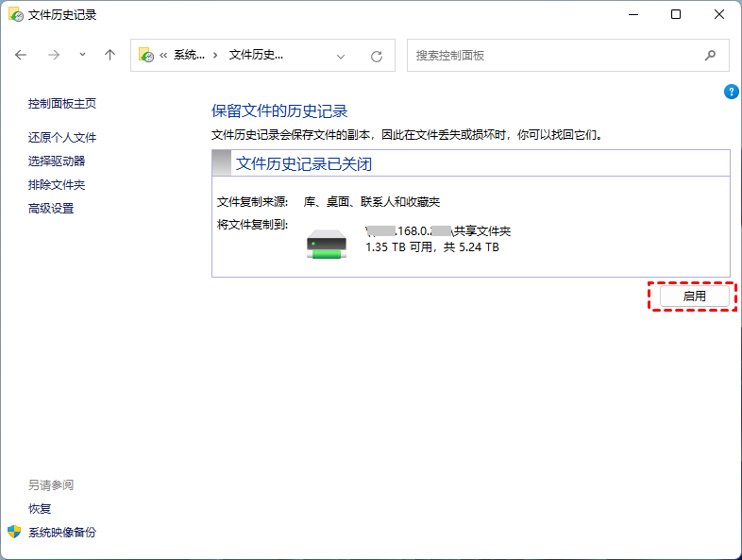Click the 启用 button
The height and width of the screenshot is (560, 742).
(694, 296)
